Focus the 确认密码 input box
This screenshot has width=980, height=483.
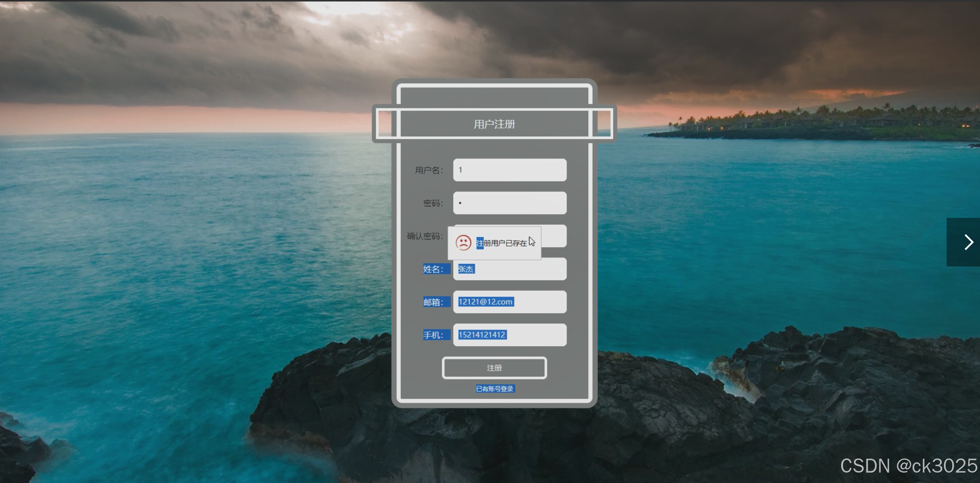point(554,236)
